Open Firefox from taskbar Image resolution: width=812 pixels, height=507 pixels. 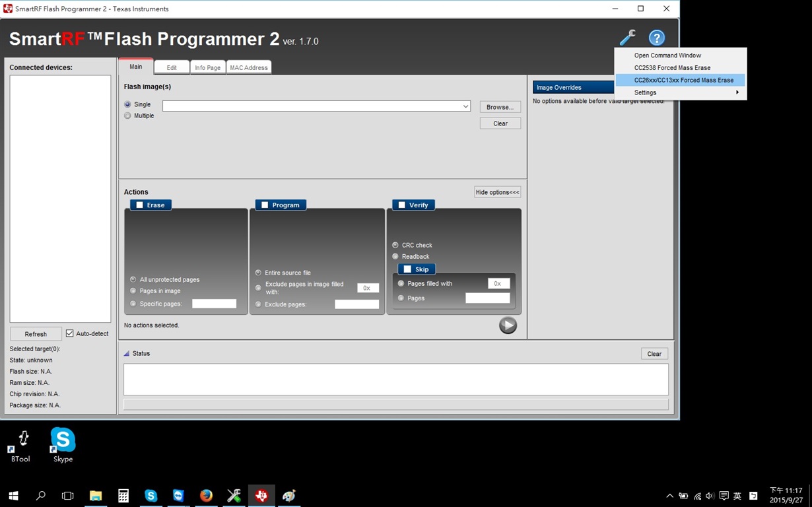click(x=206, y=495)
